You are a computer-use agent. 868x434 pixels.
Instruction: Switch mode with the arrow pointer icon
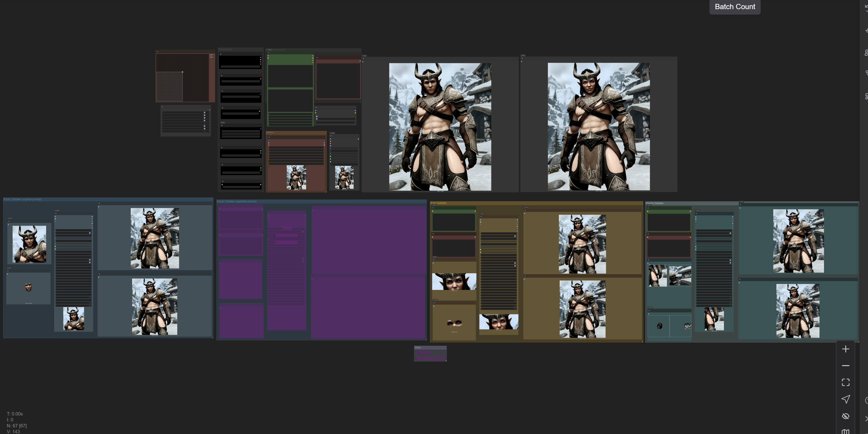(845, 399)
